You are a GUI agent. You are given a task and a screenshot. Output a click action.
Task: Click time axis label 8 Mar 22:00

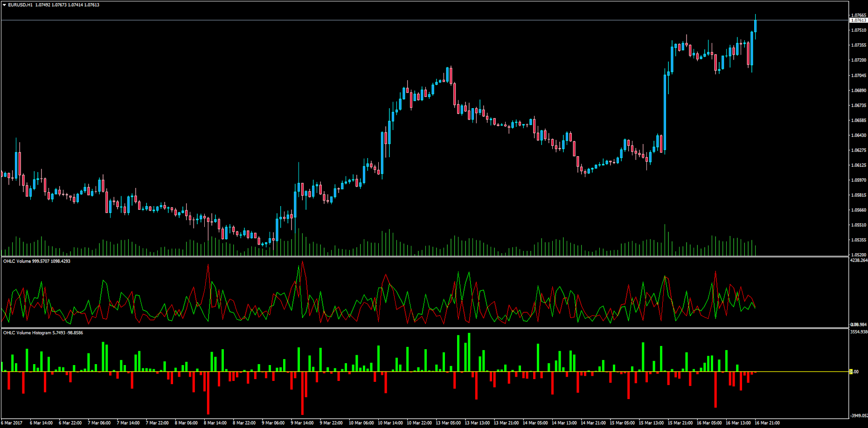[x=244, y=423]
